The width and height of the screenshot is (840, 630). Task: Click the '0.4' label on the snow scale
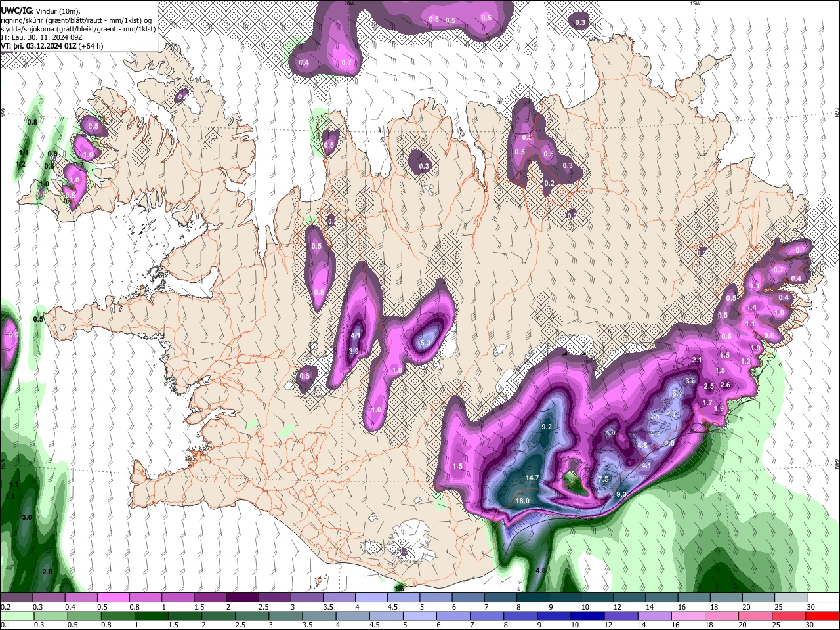click(70, 607)
